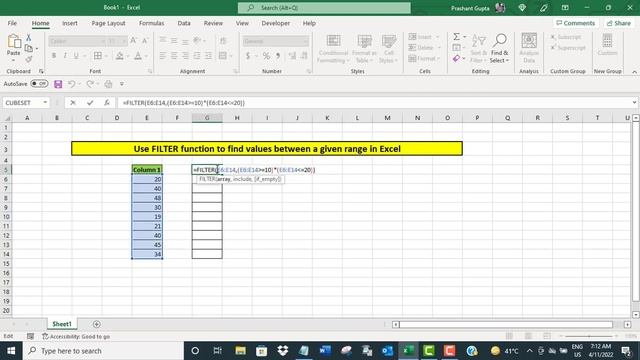Click the Undo arrow
Screen dimensions: 640x360
click(71, 84)
